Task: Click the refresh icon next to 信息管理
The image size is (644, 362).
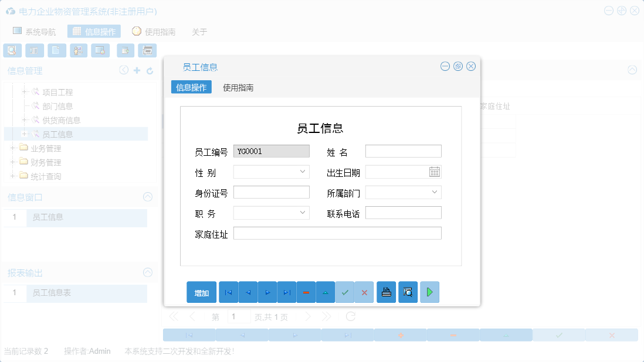Action: 149,70
